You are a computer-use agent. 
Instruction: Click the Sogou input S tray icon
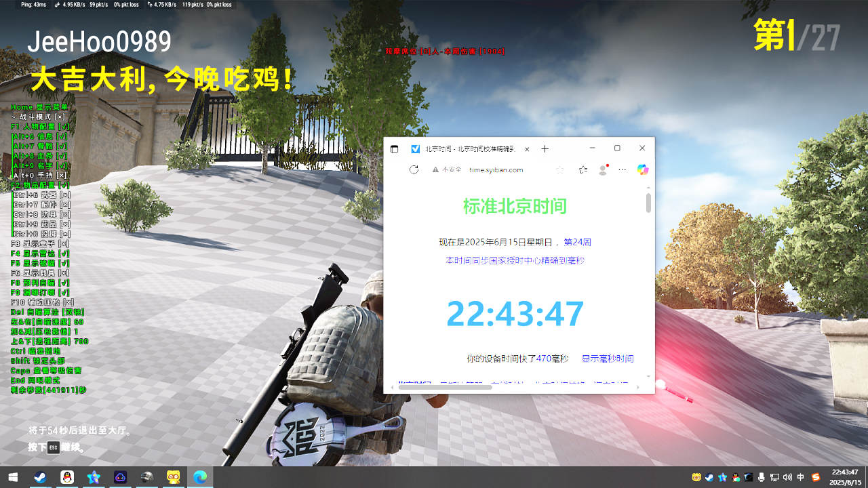click(816, 477)
